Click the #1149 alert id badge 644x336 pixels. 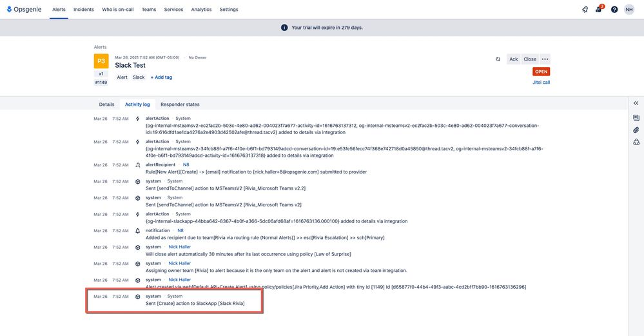pyautogui.click(x=101, y=83)
